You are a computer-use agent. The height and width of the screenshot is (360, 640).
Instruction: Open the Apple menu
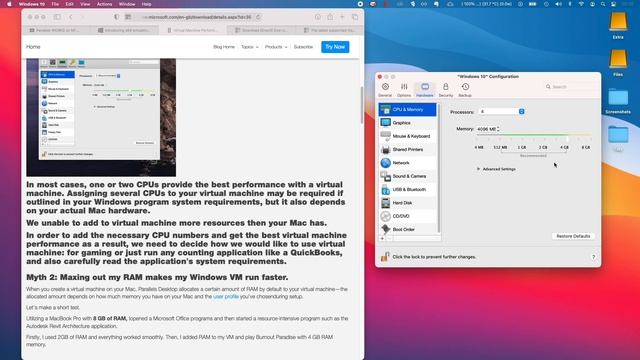point(9,4)
